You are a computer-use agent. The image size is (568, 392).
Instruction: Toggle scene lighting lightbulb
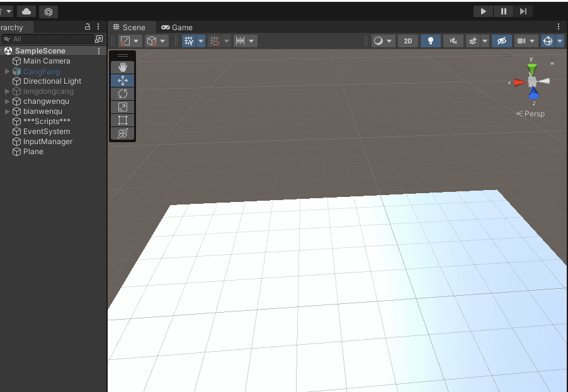pyautogui.click(x=431, y=41)
